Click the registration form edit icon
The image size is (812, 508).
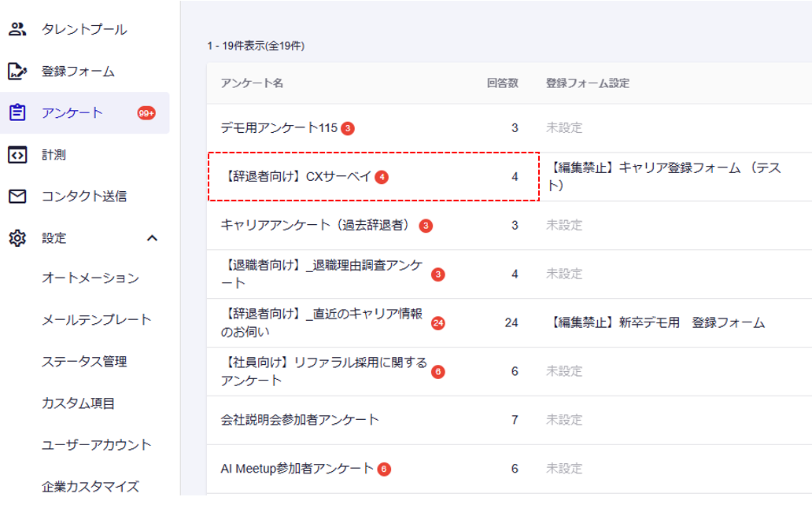click(17, 72)
